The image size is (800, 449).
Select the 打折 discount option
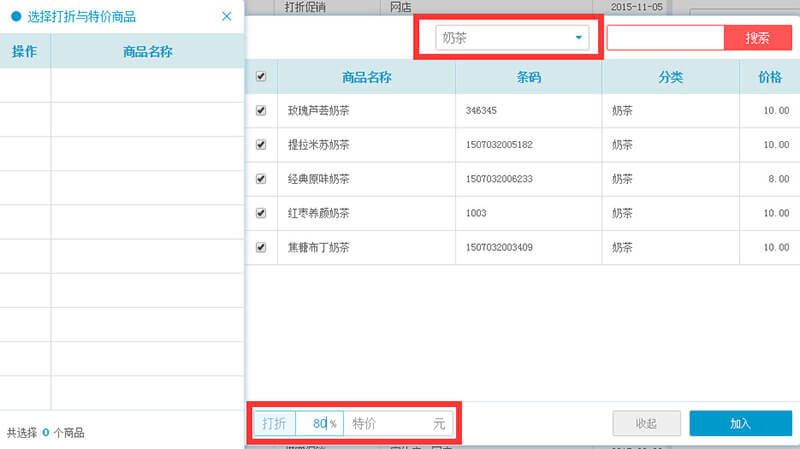274,424
